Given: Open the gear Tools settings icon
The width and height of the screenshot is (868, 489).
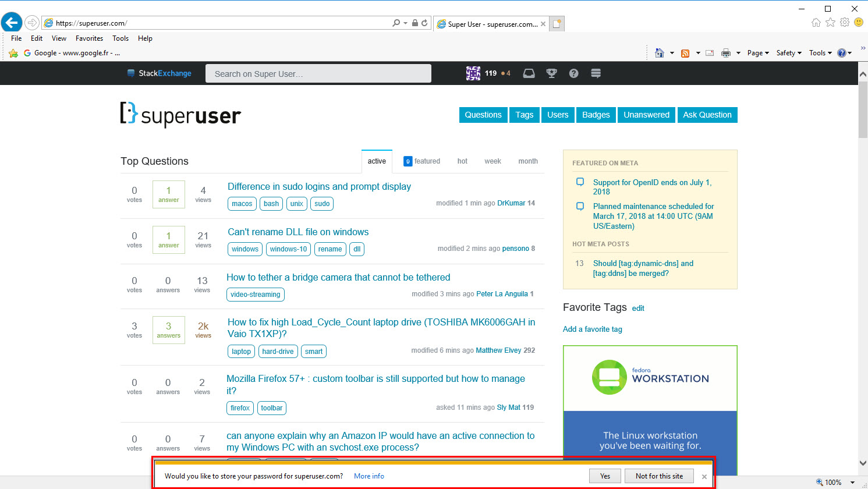Looking at the screenshot, I should [x=845, y=22].
